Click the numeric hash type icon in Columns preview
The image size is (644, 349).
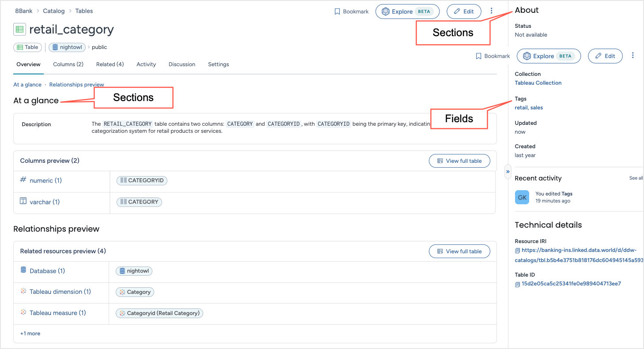pyautogui.click(x=22, y=180)
